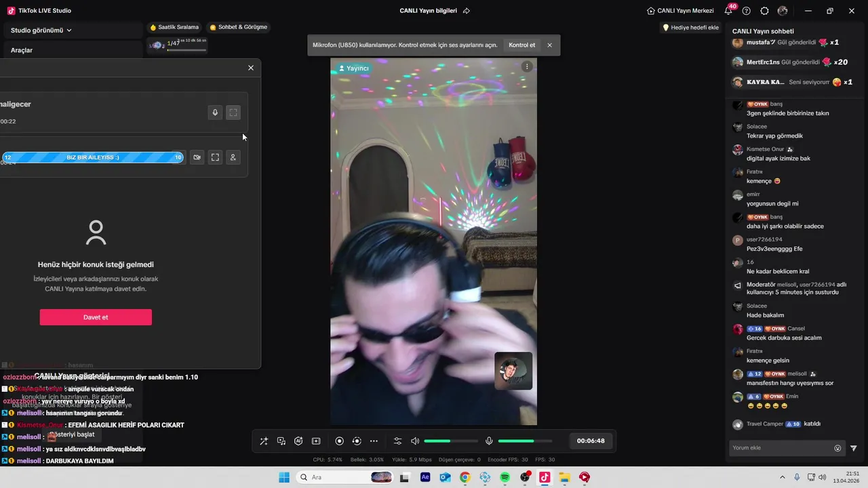Dismiss the microphone warning banner

click(x=549, y=45)
